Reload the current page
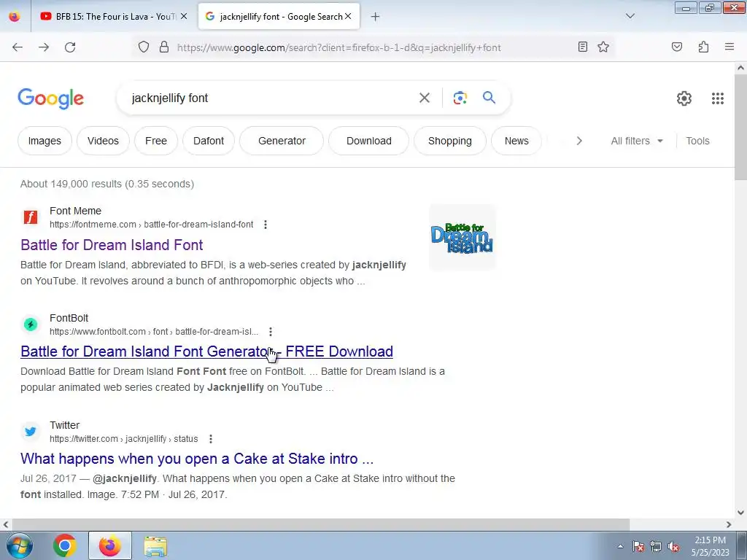The image size is (747, 560). click(x=70, y=47)
